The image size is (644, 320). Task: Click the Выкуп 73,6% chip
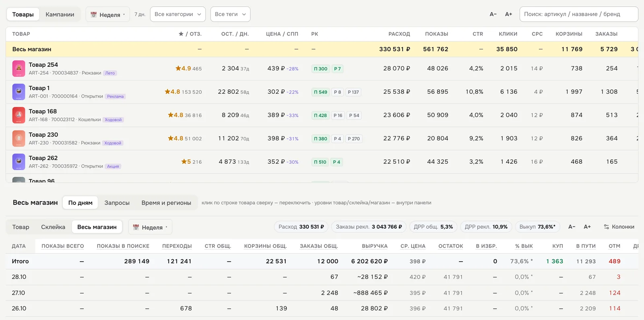[x=538, y=227]
